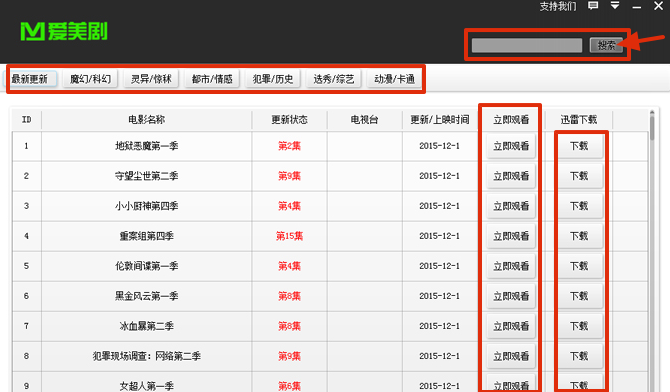Viewport: 670px width, 392px height.
Task: Open the feedback chat bubble icon
Action: 593,6
